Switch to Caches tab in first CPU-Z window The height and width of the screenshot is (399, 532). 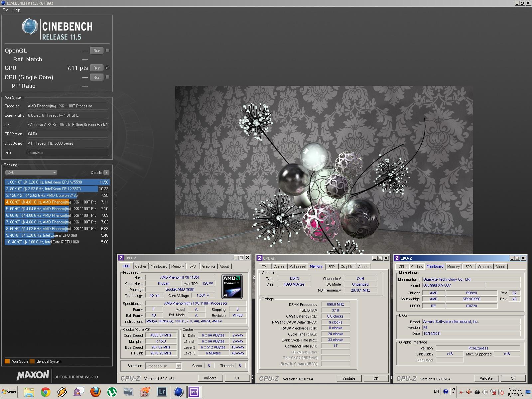click(141, 266)
